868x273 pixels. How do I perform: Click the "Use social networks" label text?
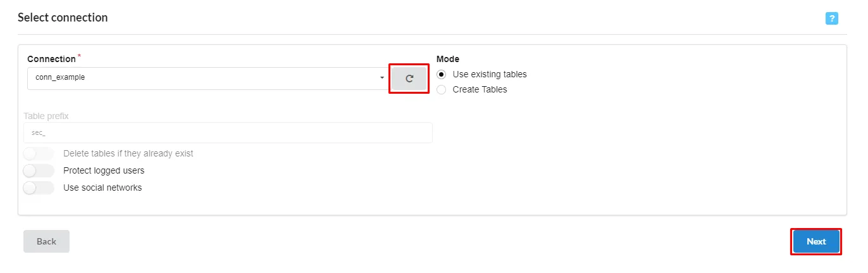(x=102, y=187)
